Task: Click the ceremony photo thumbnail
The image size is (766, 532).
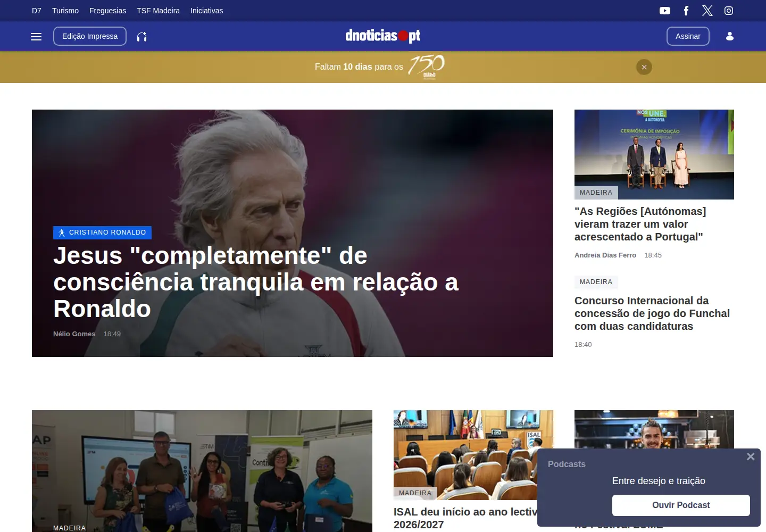Action: 654,154
